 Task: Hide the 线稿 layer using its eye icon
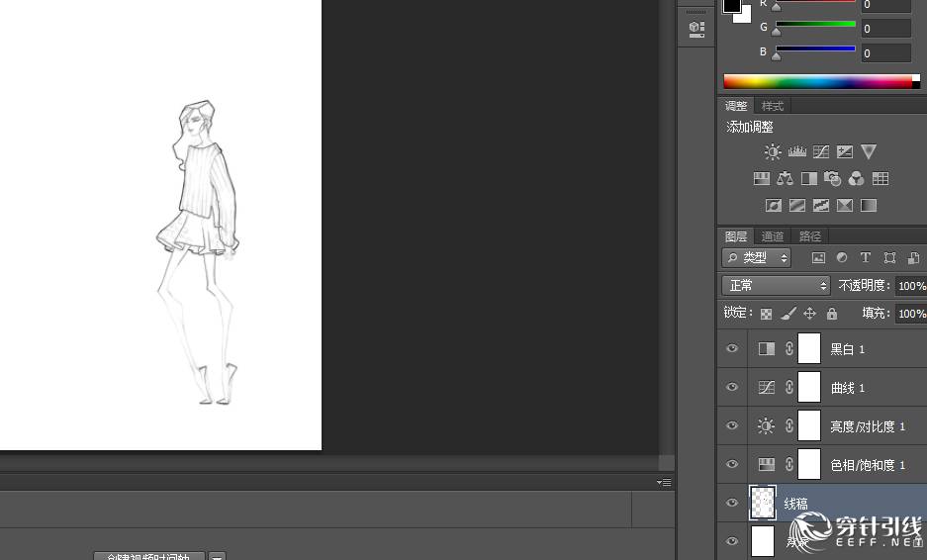[x=732, y=503]
